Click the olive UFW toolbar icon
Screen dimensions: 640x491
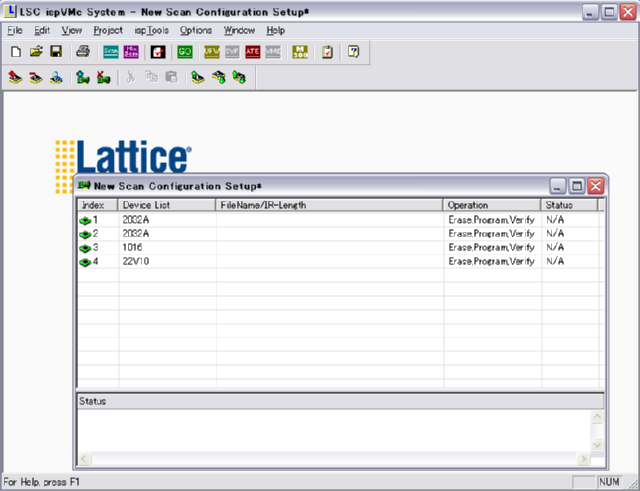tap(212, 52)
